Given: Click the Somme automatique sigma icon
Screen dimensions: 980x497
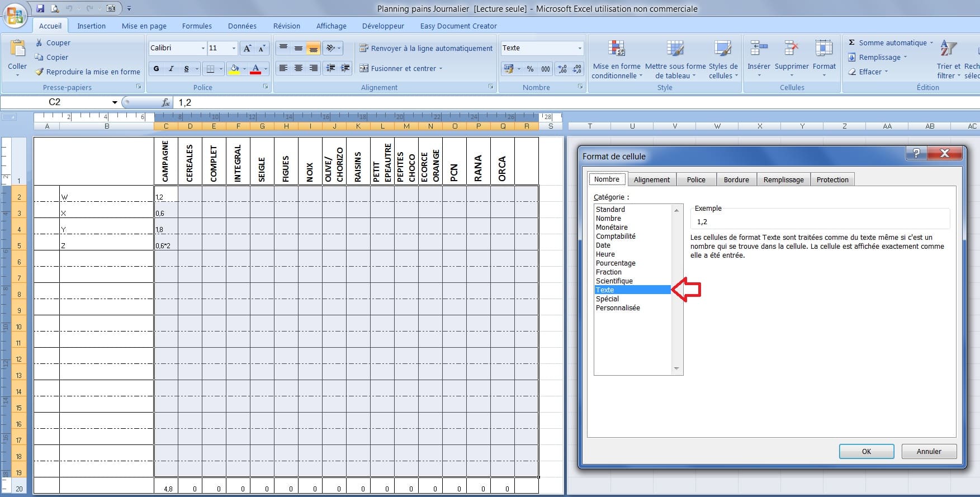Looking at the screenshot, I should point(851,42).
